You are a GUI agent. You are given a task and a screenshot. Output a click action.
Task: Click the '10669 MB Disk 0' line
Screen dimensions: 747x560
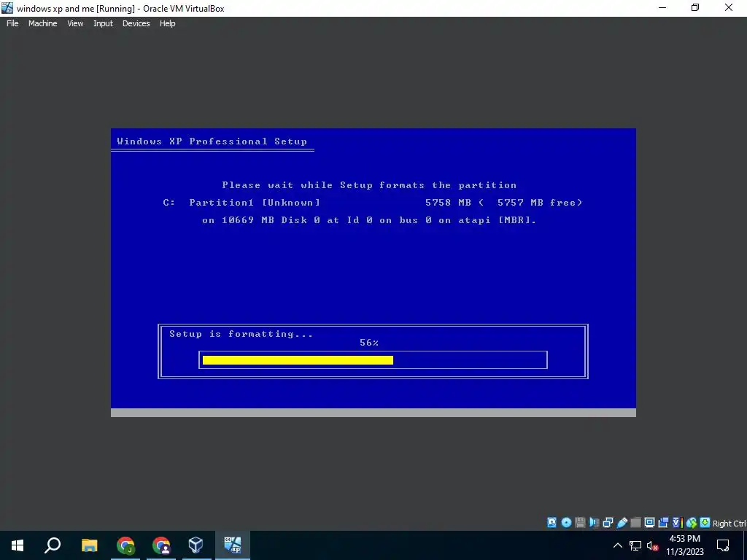point(369,220)
